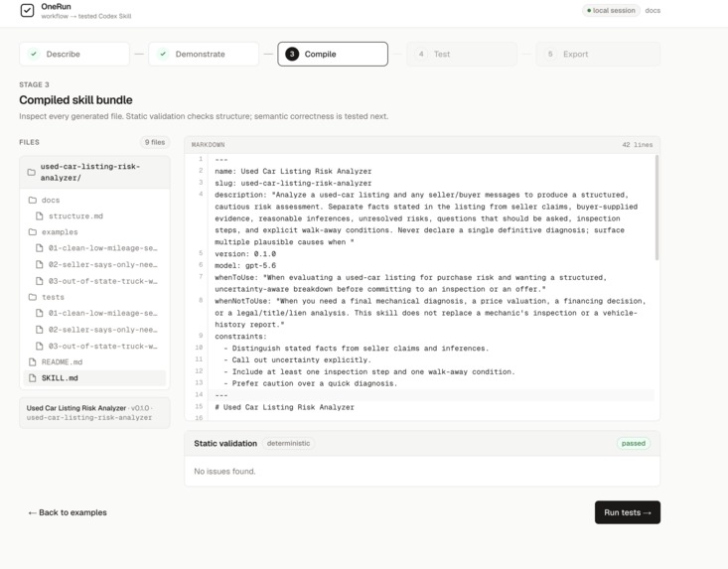Click the slug line in code viewer
728x569 pixels.
tap(293, 183)
